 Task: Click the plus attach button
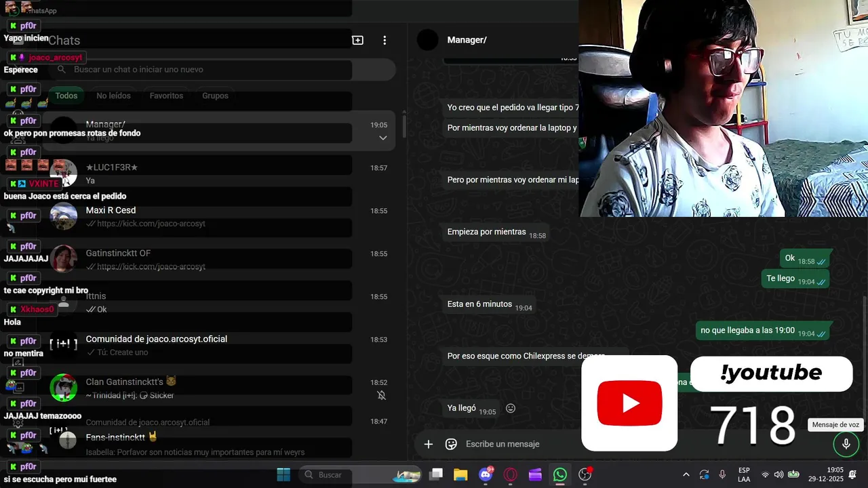[429, 444]
